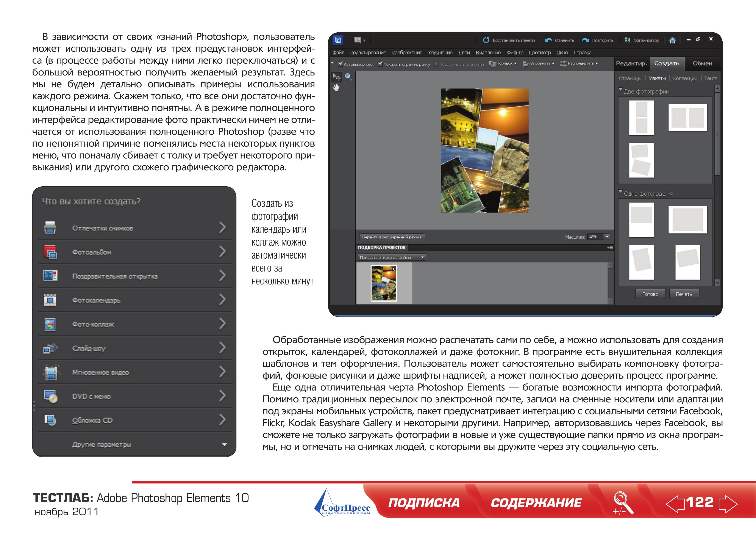Click the Печать button
756x535 pixels.
684,294
